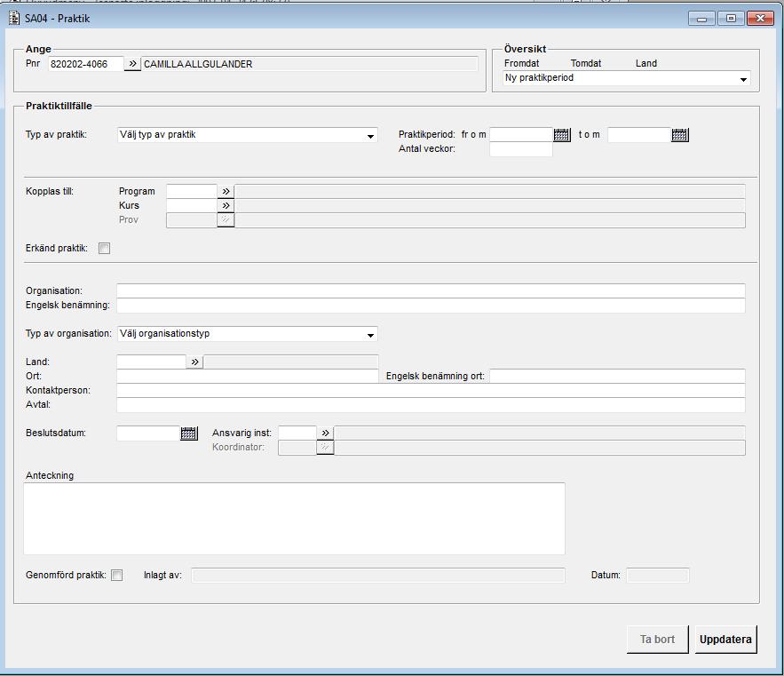The height and width of the screenshot is (676, 784).
Task: Click the Engelsk benämning ort field
Action: click(617, 377)
